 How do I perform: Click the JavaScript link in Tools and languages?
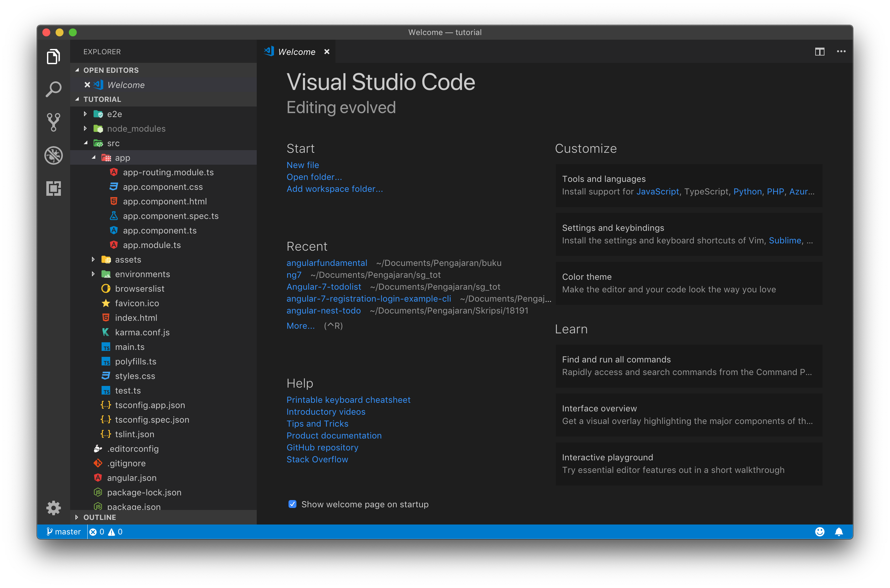coord(657,191)
